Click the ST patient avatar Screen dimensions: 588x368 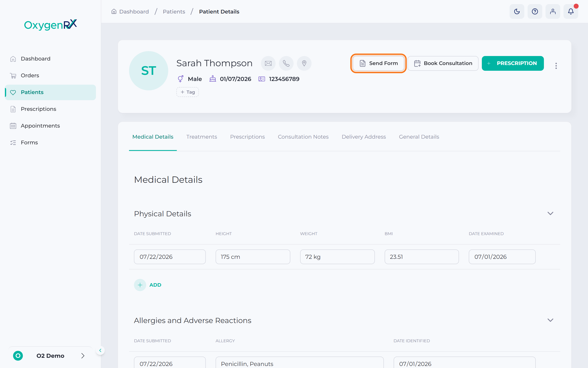[148, 71]
